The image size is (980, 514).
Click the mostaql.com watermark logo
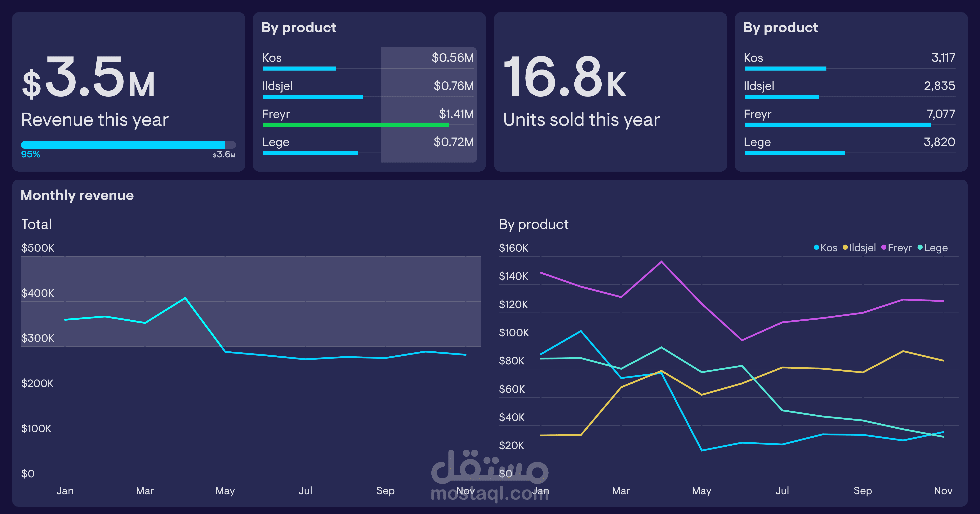pos(490,476)
